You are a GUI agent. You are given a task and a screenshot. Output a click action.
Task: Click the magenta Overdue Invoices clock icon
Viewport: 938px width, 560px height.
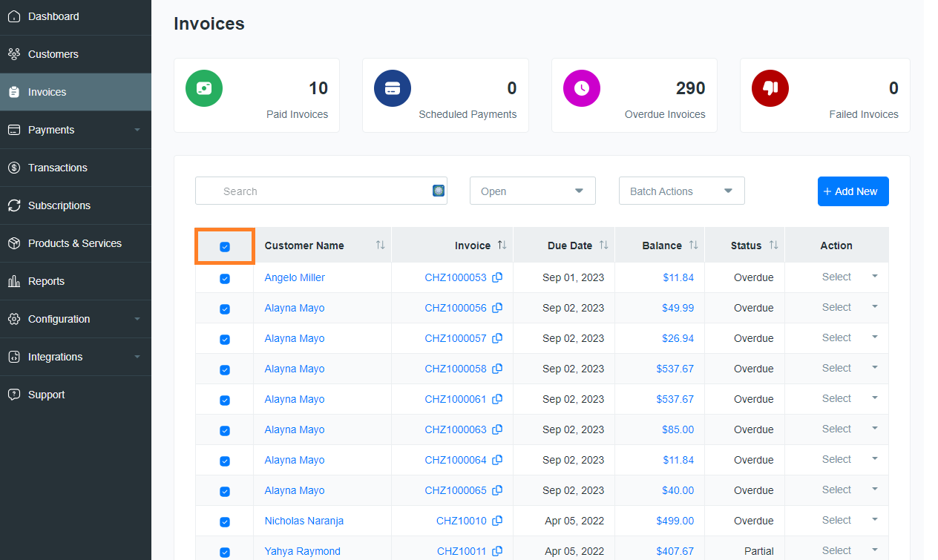click(582, 88)
